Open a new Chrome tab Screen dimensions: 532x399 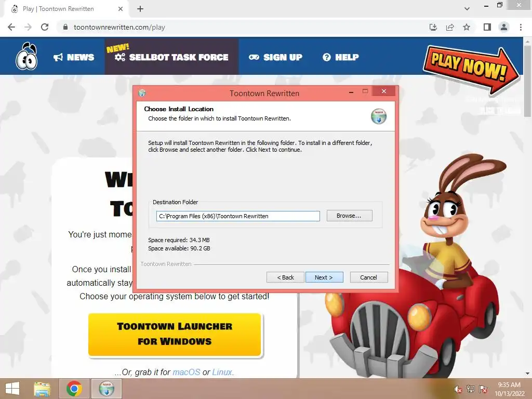(140, 9)
